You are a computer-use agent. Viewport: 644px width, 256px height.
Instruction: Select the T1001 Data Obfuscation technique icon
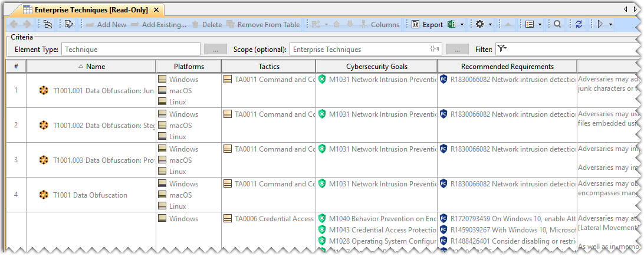pyautogui.click(x=44, y=195)
